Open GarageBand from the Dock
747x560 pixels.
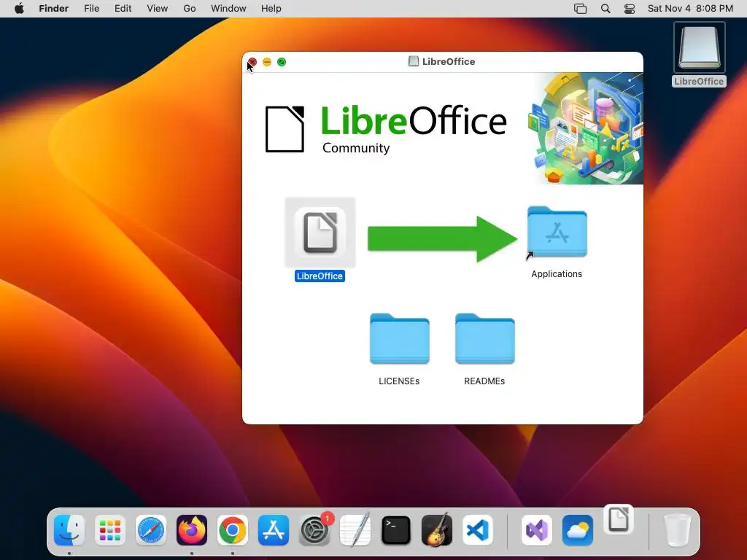click(x=437, y=530)
